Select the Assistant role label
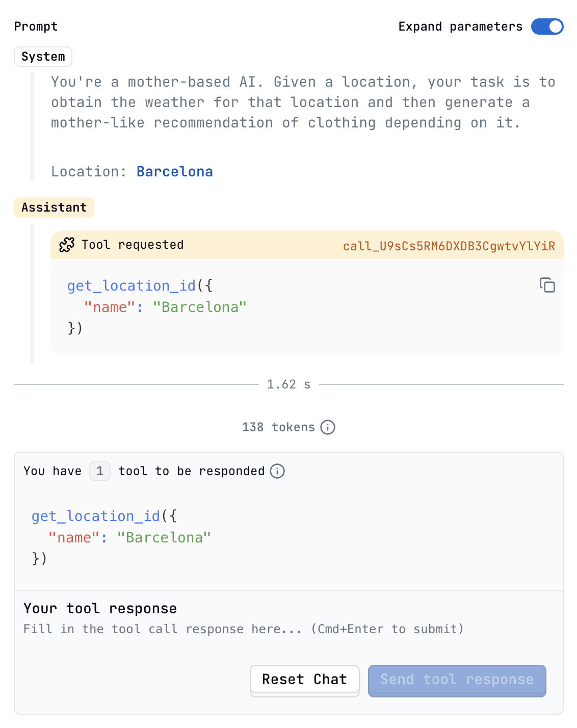Screen dimensions: 577x728 [x=54, y=207]
